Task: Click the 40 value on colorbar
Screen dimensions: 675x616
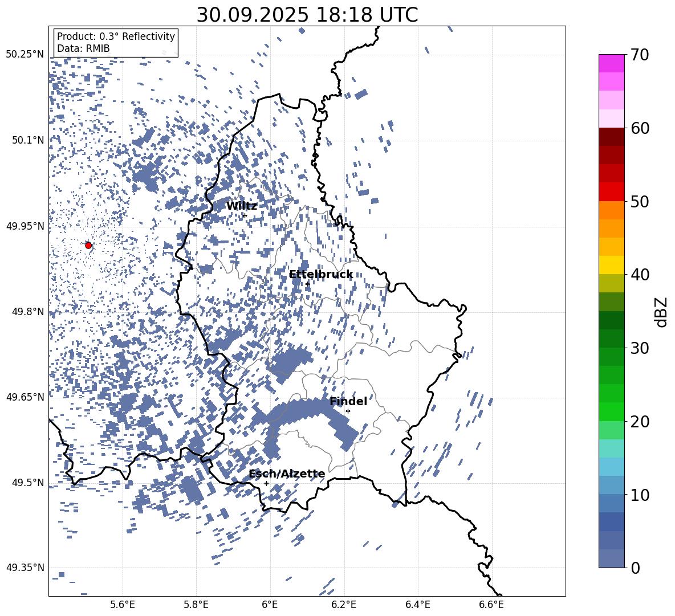Action: [640, 275]
